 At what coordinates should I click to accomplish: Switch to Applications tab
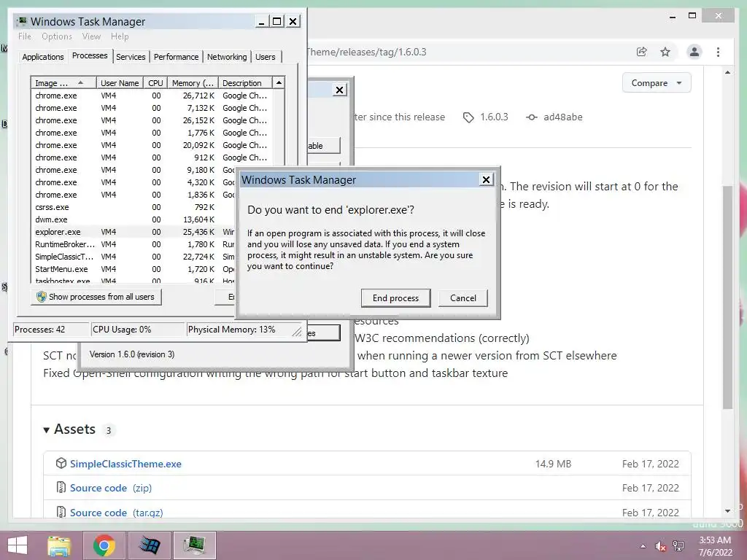[43, 57]
